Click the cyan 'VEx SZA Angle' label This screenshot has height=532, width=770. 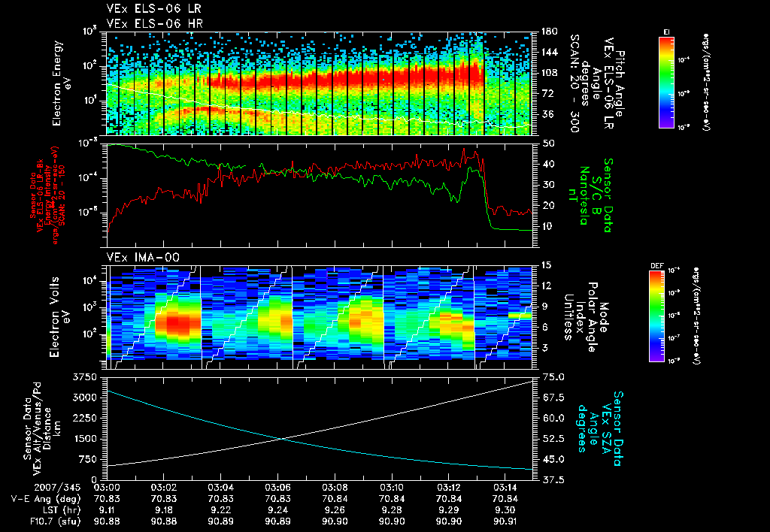pos(599,428)
